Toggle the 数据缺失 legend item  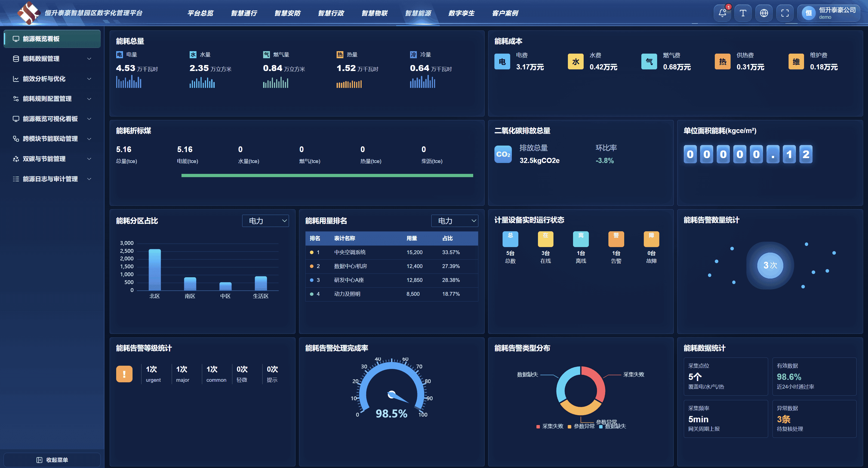(612, 426)
